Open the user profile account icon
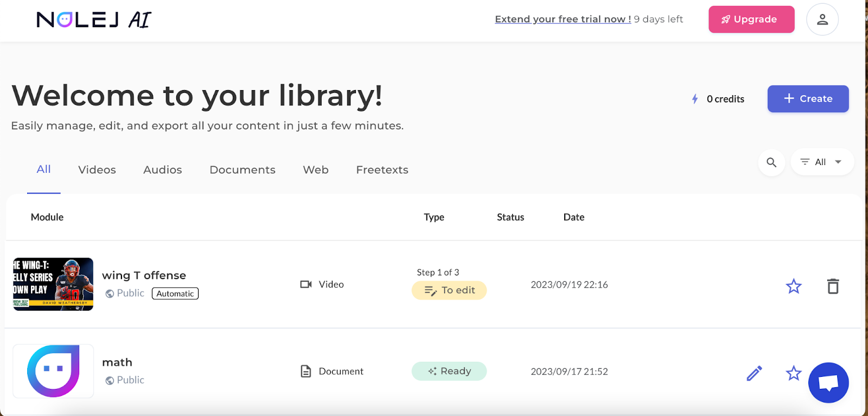The height and width of the screenshot is (416, 868). (x=822, y=20)
